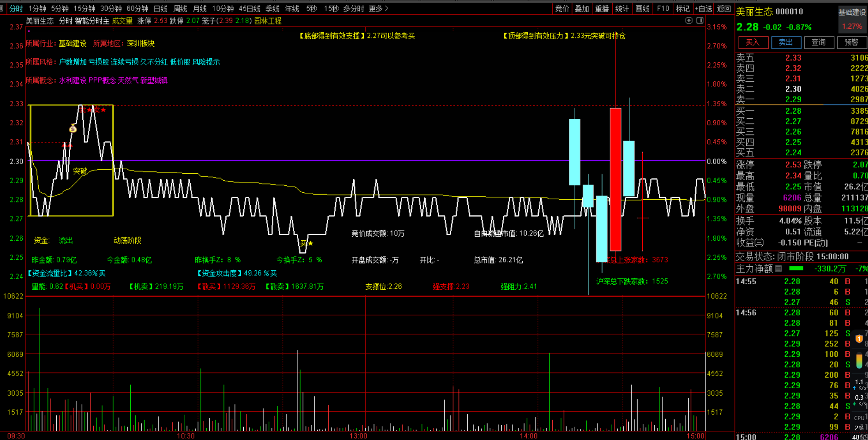Screen dimensions: 868x440
Task: Open the 1分钟 chart period
Action: point(37,8)
